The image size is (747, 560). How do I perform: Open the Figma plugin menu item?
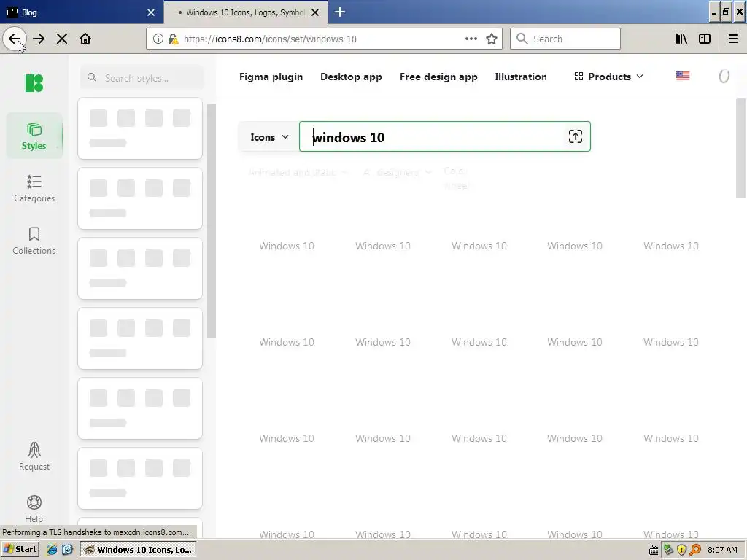point(271,77)
